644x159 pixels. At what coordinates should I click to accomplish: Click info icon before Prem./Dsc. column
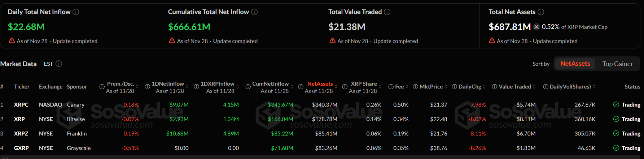pos(102,87)
